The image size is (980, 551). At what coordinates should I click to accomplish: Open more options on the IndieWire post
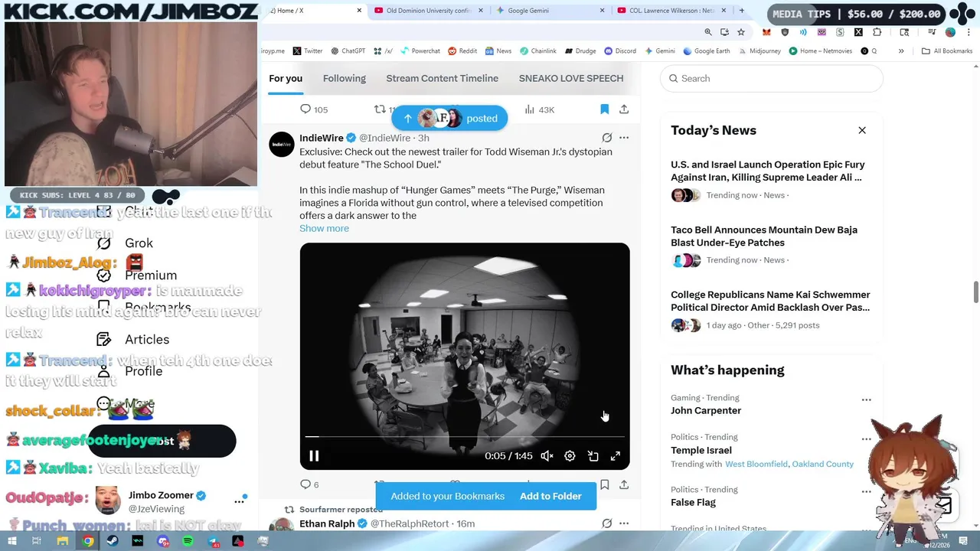pyautogui.click(x=624, y=138)
